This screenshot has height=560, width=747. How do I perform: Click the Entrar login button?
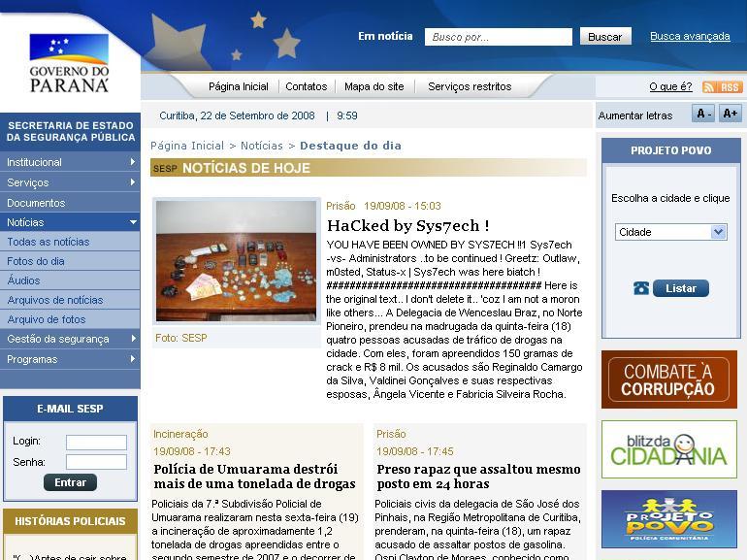click(x=70, y=482)
